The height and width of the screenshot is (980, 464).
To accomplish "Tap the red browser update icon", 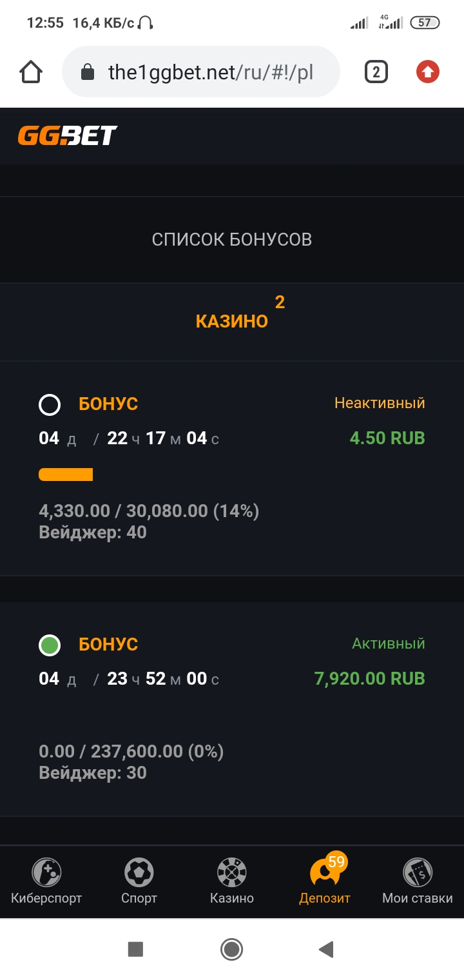I will click(427, 72).
